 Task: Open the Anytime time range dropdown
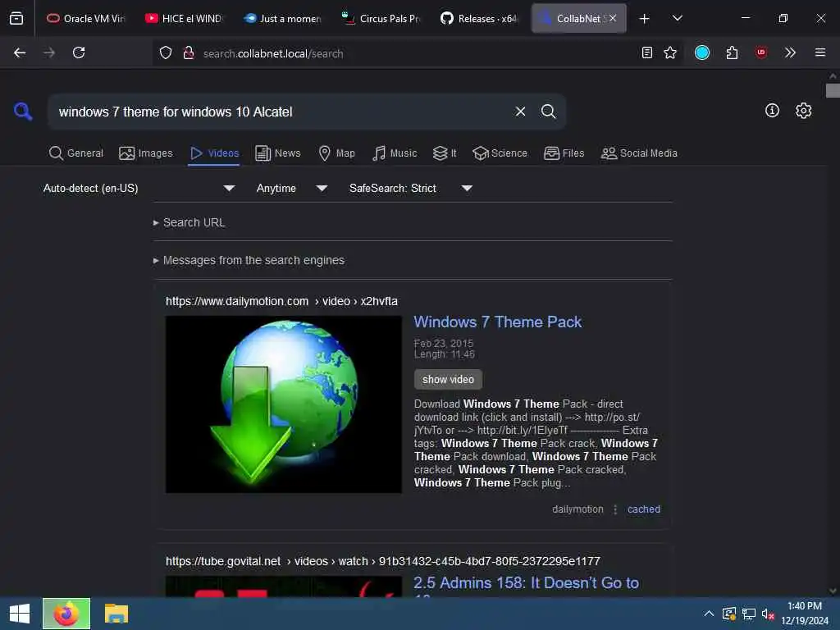point(291,188)
